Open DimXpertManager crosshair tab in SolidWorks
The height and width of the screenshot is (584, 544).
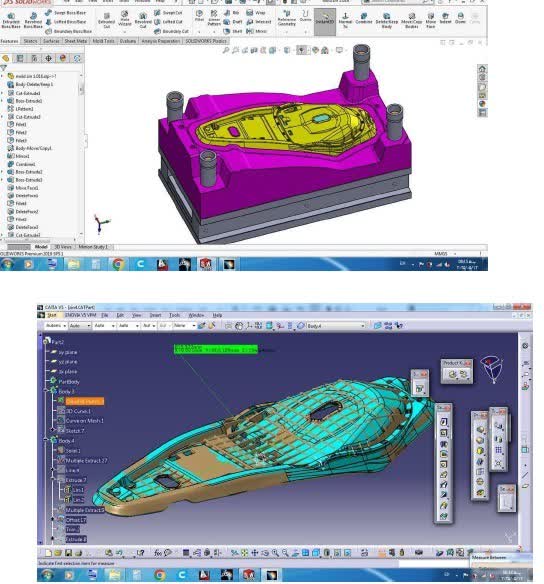(x=48, y=58)
